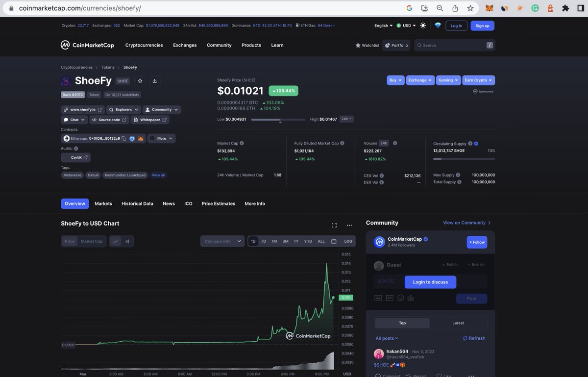This screenshot has height=377, width=588.
Task: Open the All posts filter dropdown
Action: tap(387, 338)
